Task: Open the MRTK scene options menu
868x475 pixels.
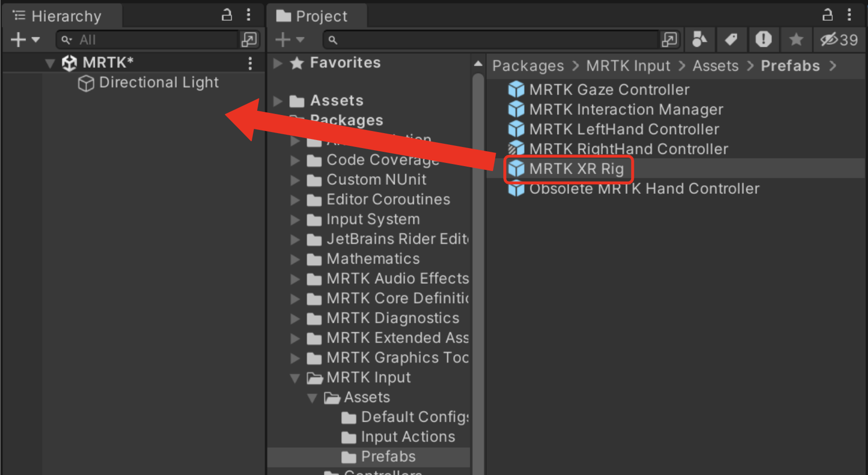Action: [250, 63]
